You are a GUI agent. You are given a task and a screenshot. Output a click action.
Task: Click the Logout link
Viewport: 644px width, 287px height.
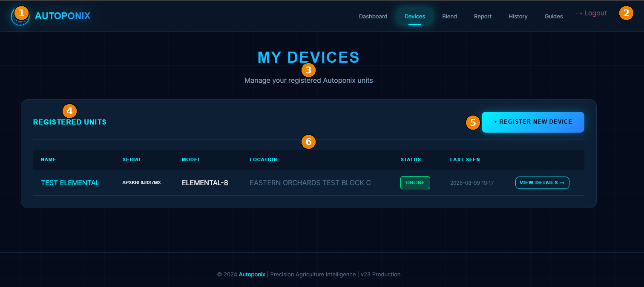click(591, 13)
